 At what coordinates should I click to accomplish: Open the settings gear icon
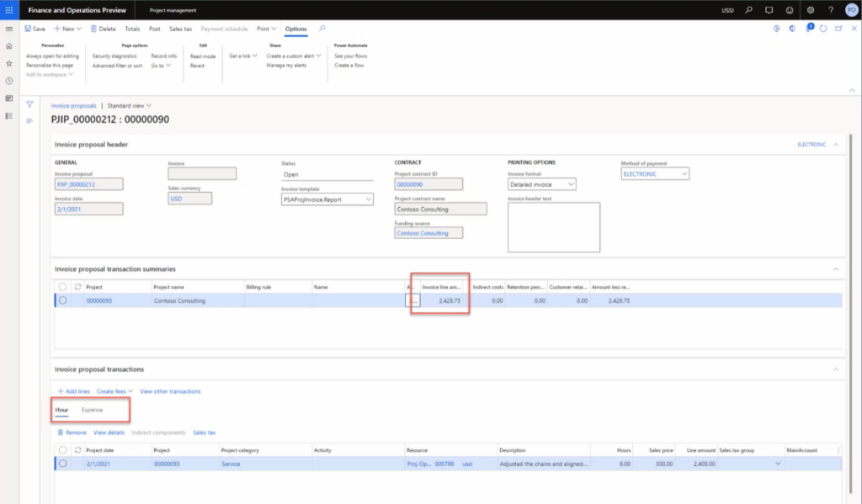[x=811, y=10]
